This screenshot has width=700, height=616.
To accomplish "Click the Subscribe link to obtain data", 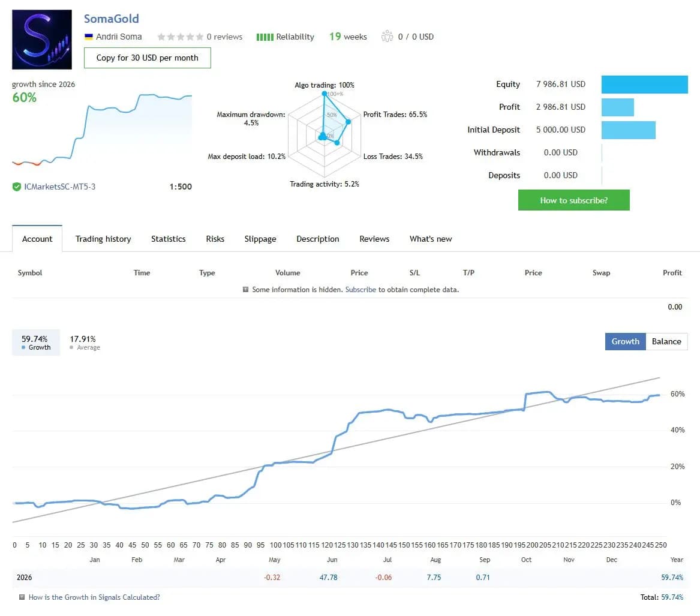I will 360,290.
